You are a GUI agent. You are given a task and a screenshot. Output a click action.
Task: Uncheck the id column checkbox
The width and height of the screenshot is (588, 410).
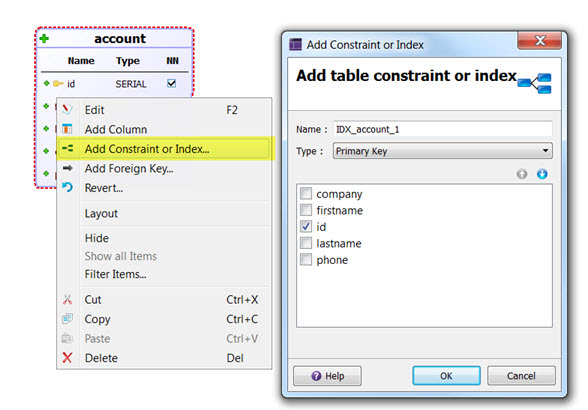click(x=306, y=227)
